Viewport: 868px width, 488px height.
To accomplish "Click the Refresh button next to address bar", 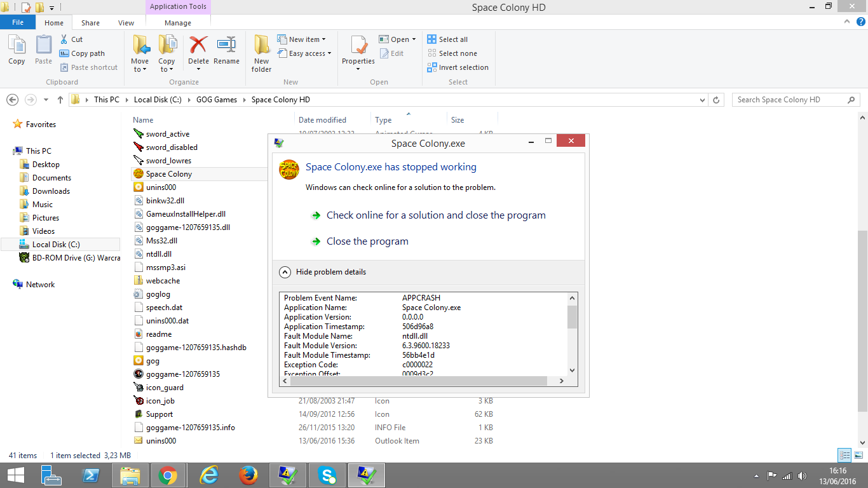I will click(717, 100).
